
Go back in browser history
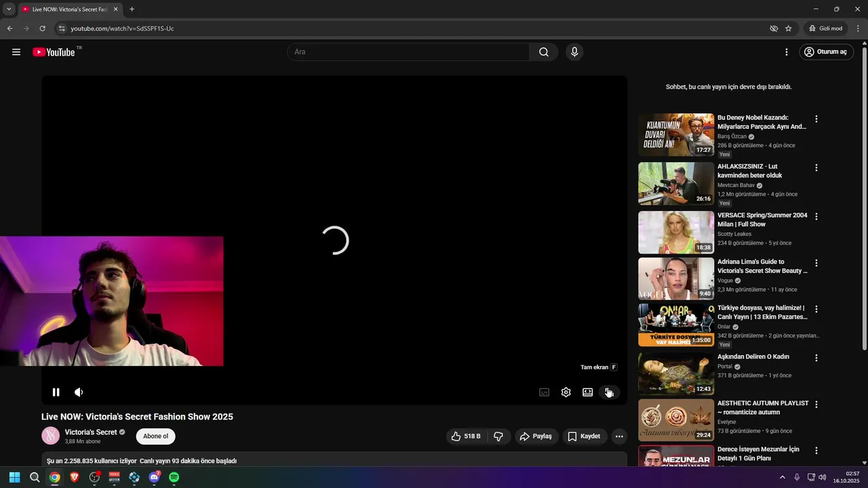(9, 28)
